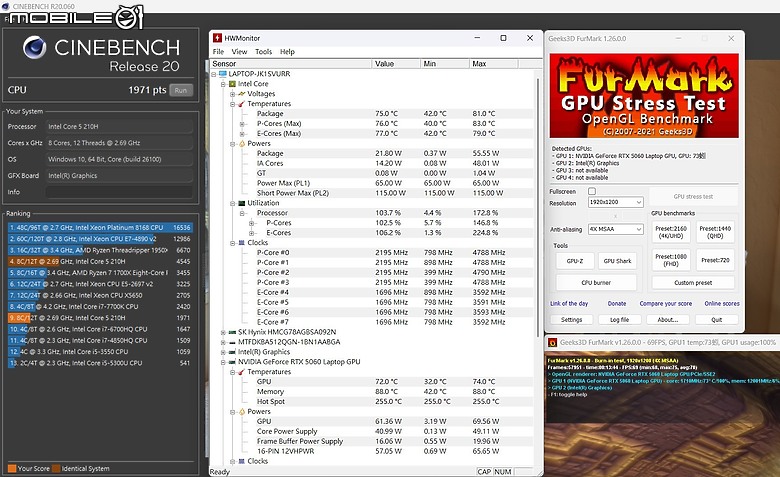
Task: Click the LAPTOP-JK1SVURR computer icon
Action: 223,74
